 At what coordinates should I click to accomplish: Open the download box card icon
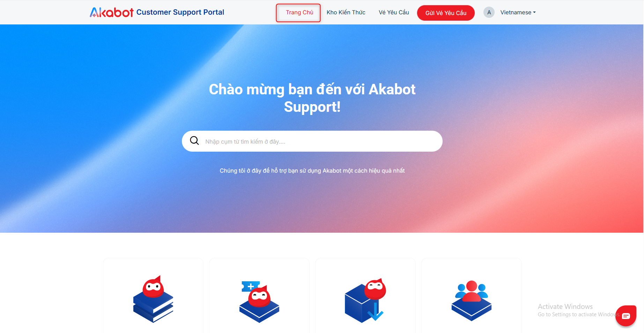365,301
